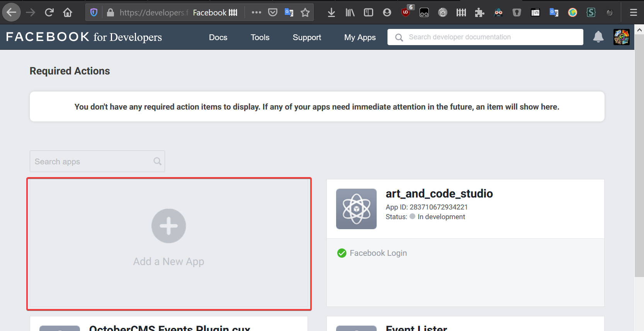Open the puzzle piece extension icon
This screenshot has height=331, width=644.
(x=480, y=12)
